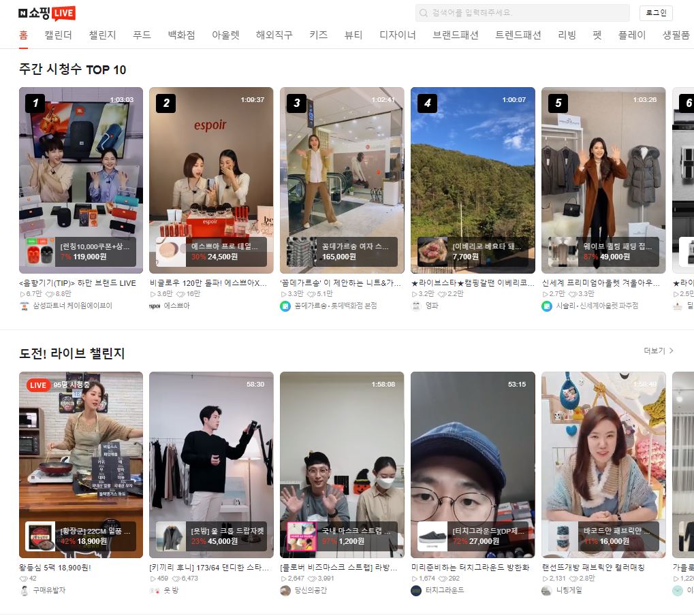Open the 트렌드패션 tab
The width and height of the screenshot is (694, 616).
coord(518,35)
